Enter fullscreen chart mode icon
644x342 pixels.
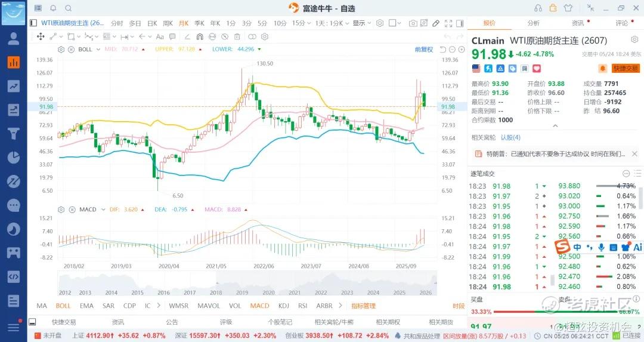click(x=448, y=23)
